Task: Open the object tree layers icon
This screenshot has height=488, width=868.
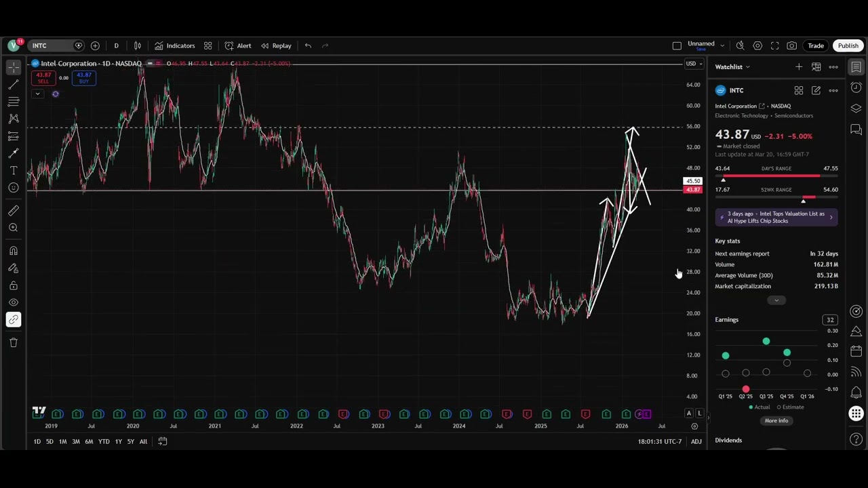Action: click(x=856, y=108)
